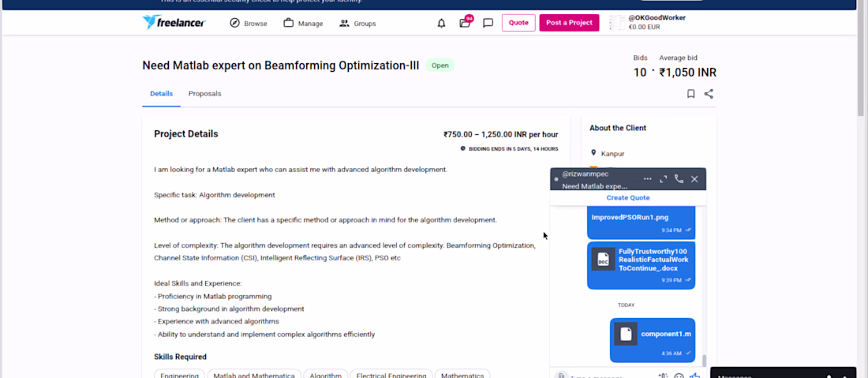The width and height of the screenshot is (868, 378).
Task: Expand the chat window to fullscreen
Action: pos(663,179)
